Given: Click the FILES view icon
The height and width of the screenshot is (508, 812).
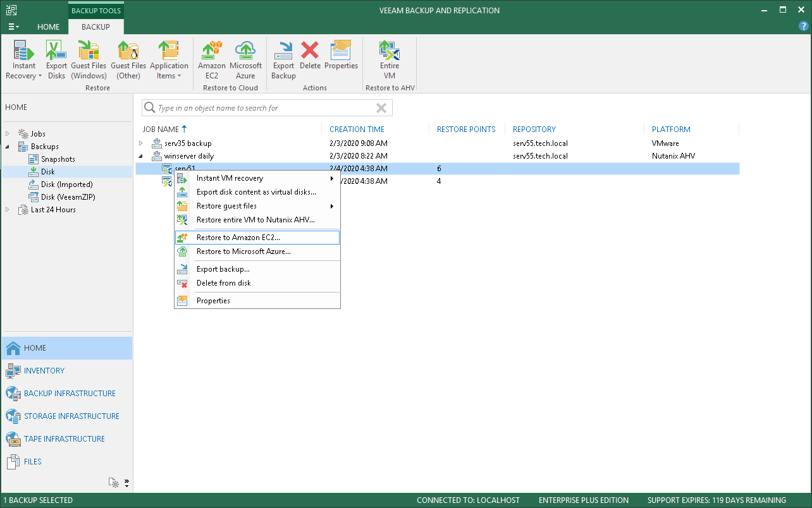Looking at the screenshot, I should 13,462.
